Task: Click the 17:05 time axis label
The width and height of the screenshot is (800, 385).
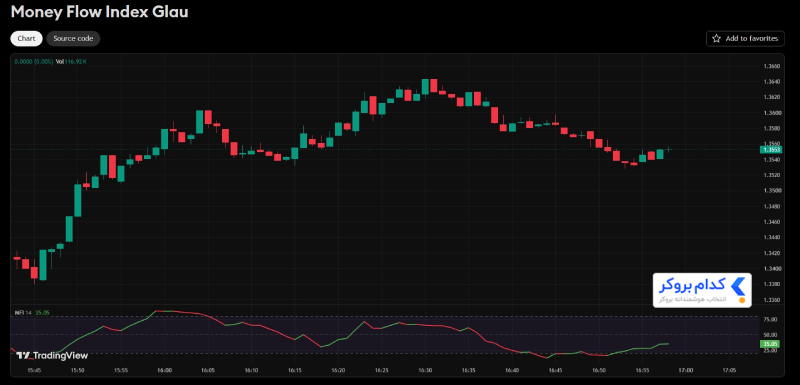Action: pos(729,371)
